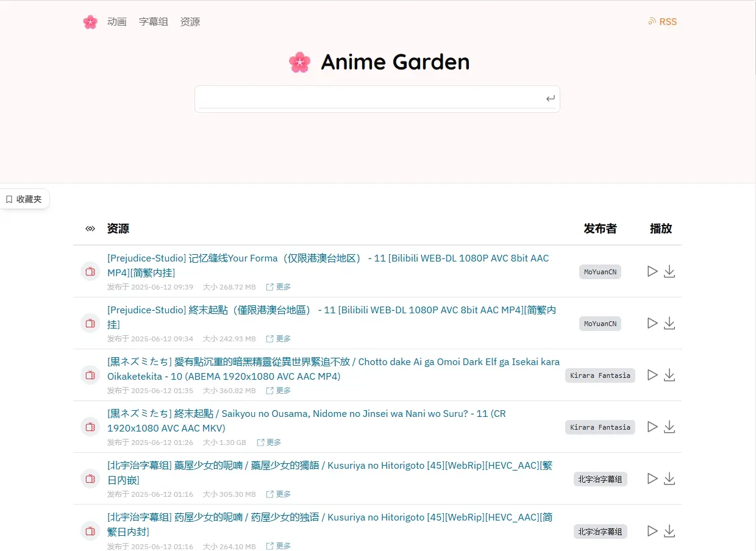The height and width of the screenshot is (551, 756).
Task: Select Kirara Fantasia tag on Dark Elf row
Action: click(600, 375)
